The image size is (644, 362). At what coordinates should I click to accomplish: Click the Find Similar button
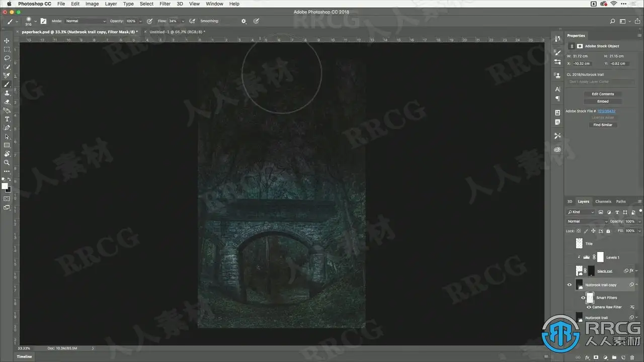pos(603,125)
